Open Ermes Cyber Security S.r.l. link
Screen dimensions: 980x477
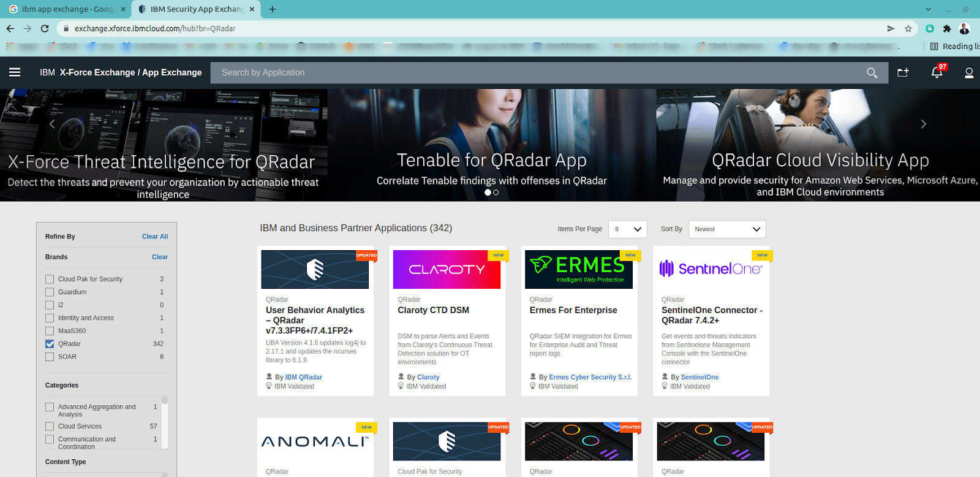pyautogui.click(x=590, y=378)
